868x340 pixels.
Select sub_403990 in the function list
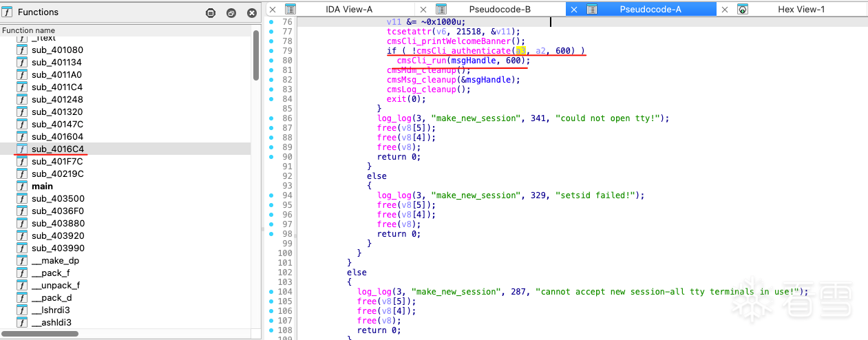click(58, 248)
